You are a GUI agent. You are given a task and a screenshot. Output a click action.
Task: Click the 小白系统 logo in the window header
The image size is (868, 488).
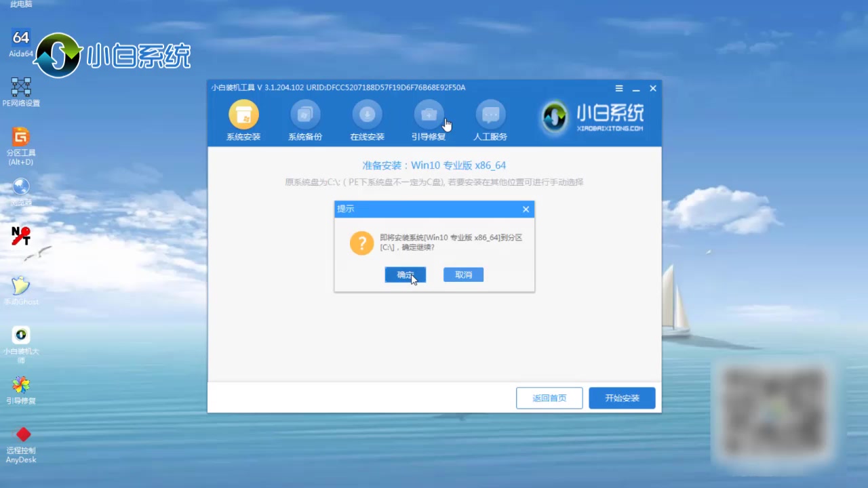point(592,117)
